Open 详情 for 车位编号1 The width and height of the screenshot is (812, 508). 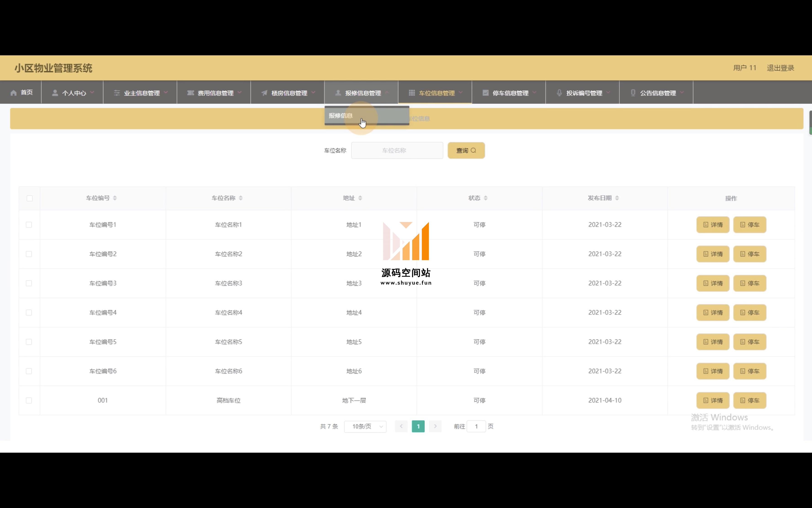click(x=713, y=225)
